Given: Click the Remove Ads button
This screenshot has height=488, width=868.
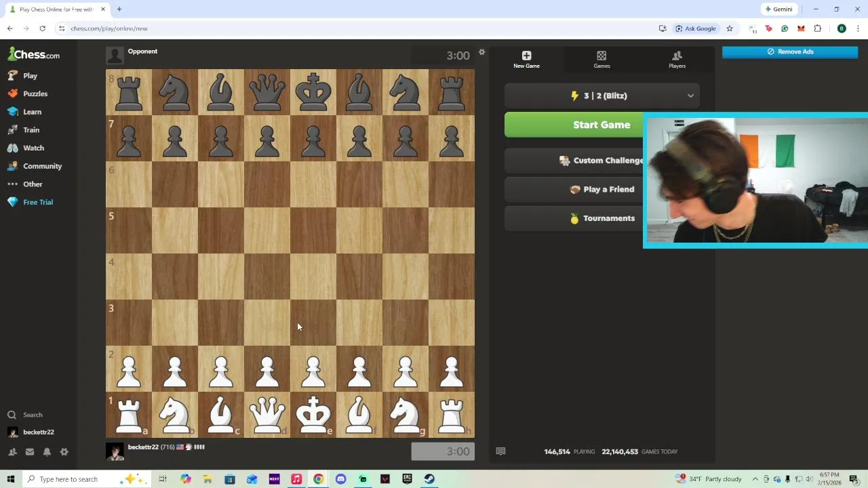Looking at the screenshot, I should tap(790, 52).
